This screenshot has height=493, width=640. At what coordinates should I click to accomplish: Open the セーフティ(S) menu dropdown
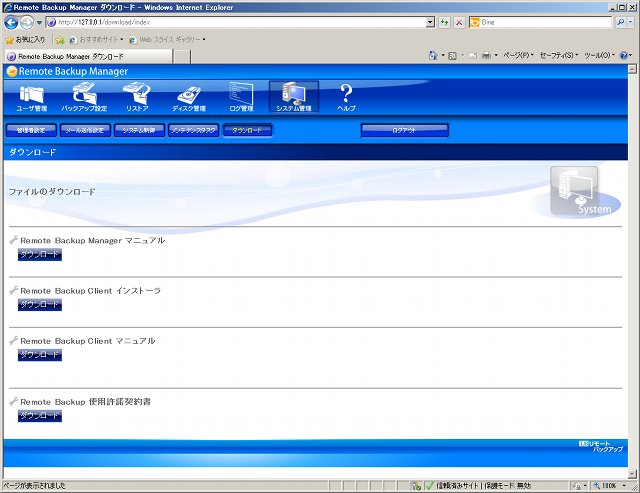click(559, 56)
